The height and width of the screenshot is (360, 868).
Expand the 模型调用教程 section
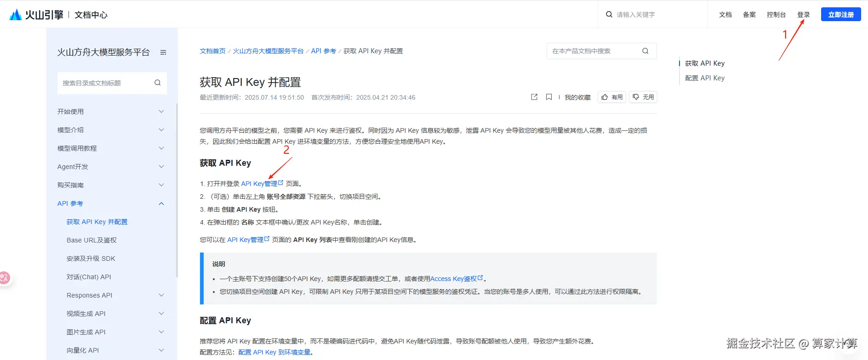pos(161,148)
